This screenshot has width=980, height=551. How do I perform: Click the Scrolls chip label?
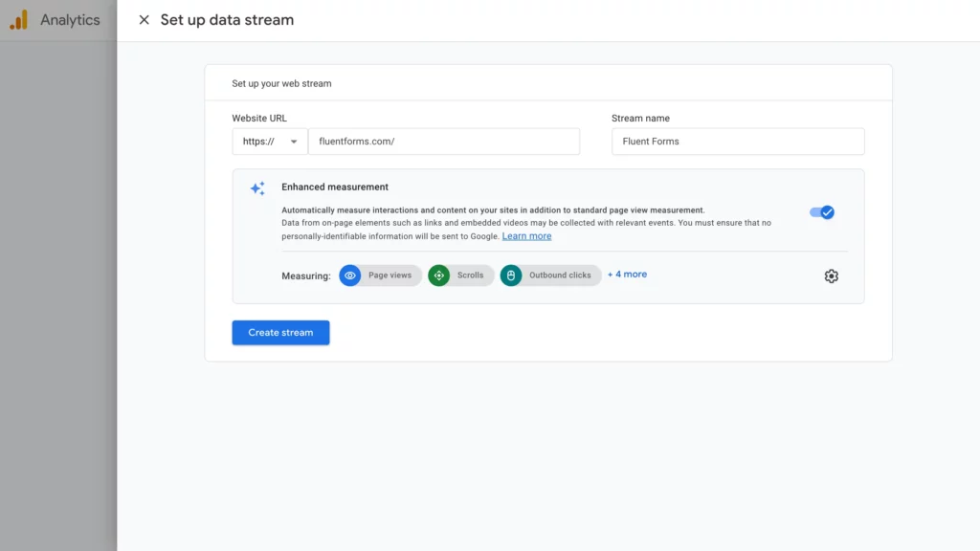click(470, 275)
